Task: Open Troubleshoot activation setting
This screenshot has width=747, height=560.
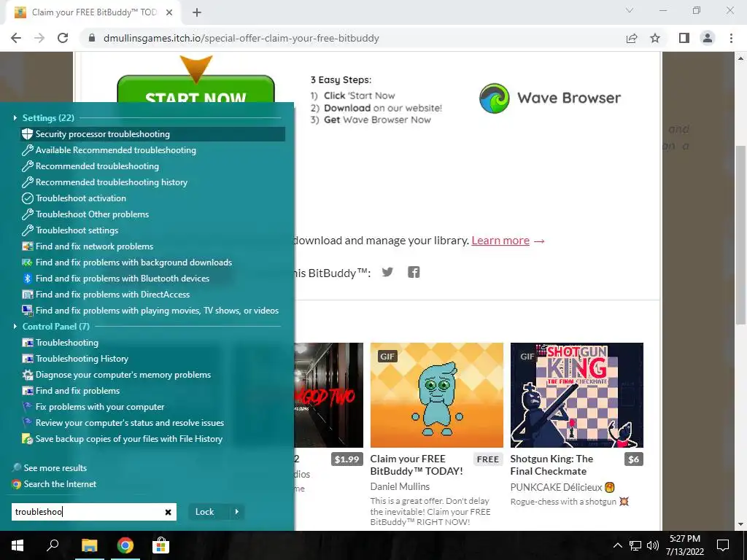Action: coord(80,198)
